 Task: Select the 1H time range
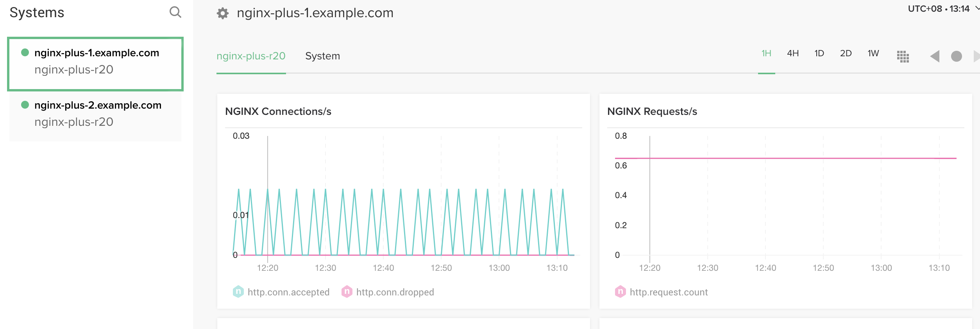tap(766, 54)
